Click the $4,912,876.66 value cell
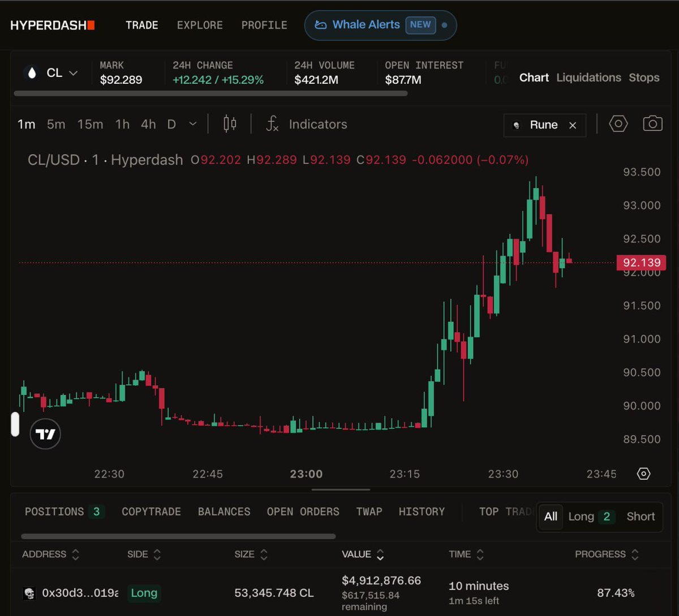Viewport: 679px width, 616px height. (x=381, y=581)
